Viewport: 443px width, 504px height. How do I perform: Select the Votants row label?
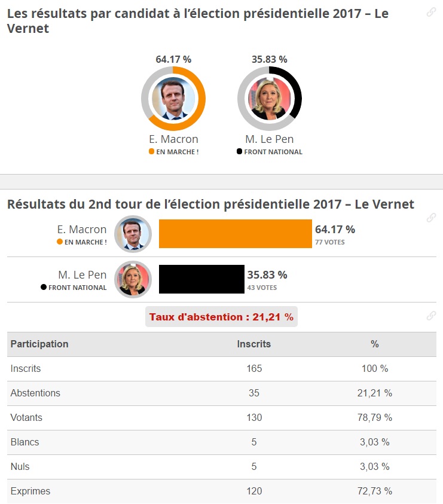click(26, 417)
